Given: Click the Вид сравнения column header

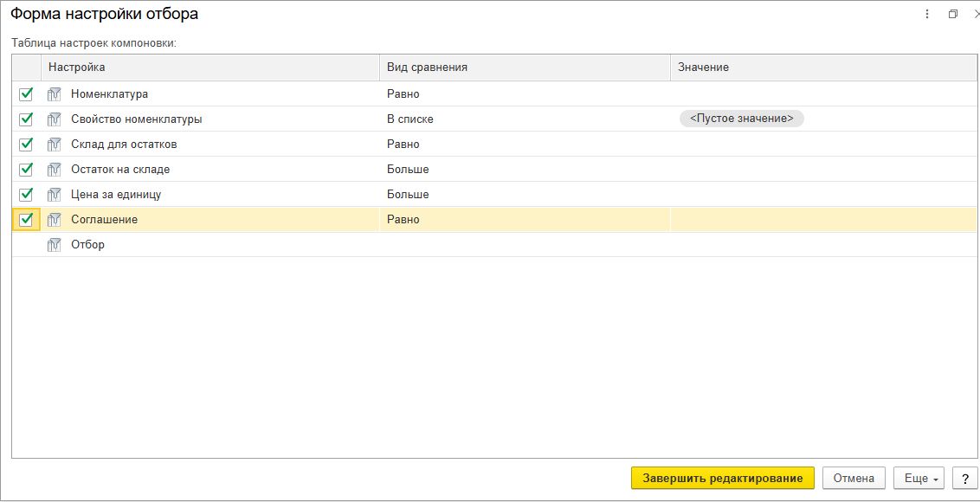Looking at the screenshot, I should tap(428, 68).
